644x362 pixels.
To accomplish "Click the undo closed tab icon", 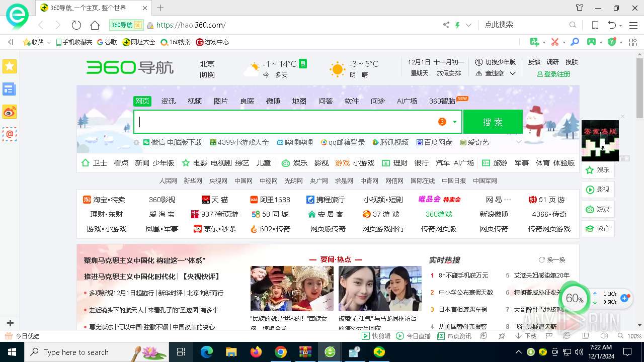I will coord(612,25).
